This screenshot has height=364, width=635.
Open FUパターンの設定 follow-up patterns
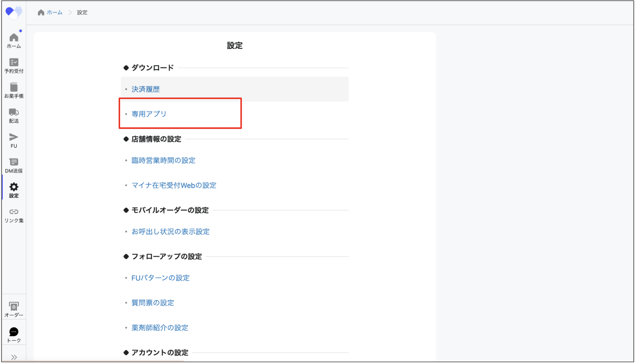click(x=160, y=278)
